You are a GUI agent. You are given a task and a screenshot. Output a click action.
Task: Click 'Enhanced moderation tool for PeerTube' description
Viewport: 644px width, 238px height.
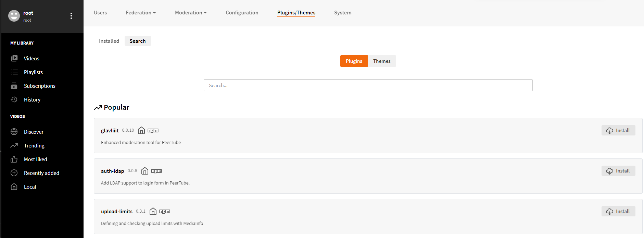tap(141, 142)
